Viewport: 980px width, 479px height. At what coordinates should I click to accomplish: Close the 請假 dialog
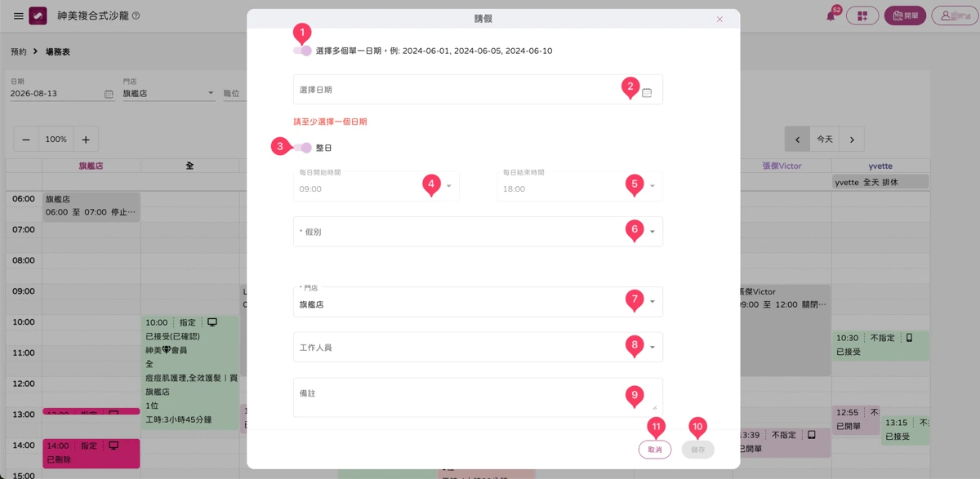(719, 19)
